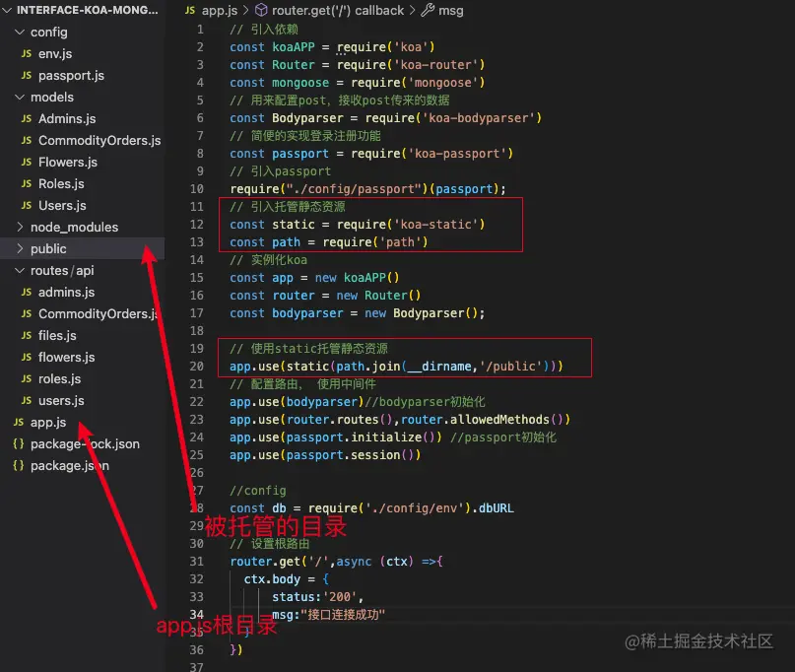795x672 pixels.
Task: Click the app.js JS icon in explorer
Action: coord(19,423)
